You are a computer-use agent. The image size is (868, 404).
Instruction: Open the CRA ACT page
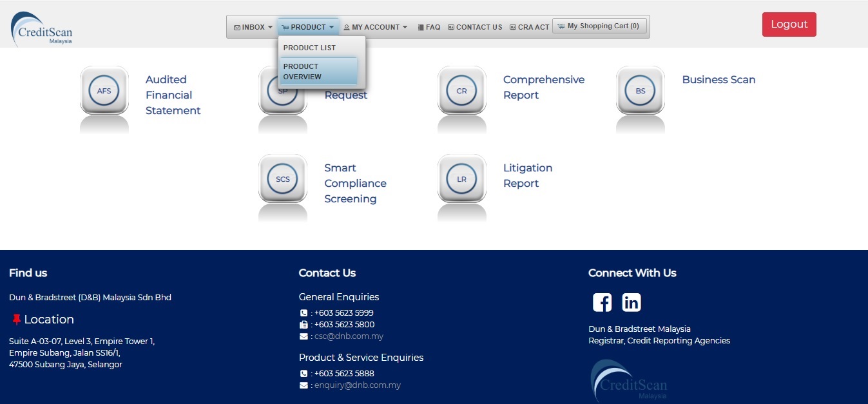point(529,27)
